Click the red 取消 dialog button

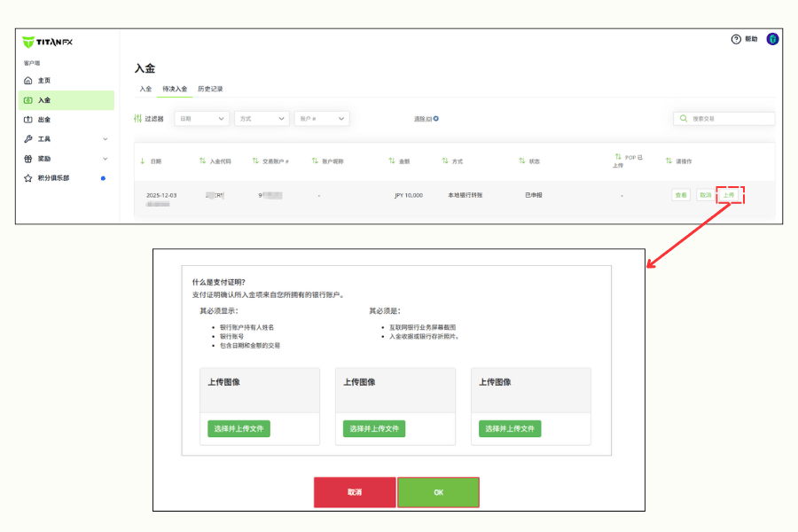pos(355,492)
